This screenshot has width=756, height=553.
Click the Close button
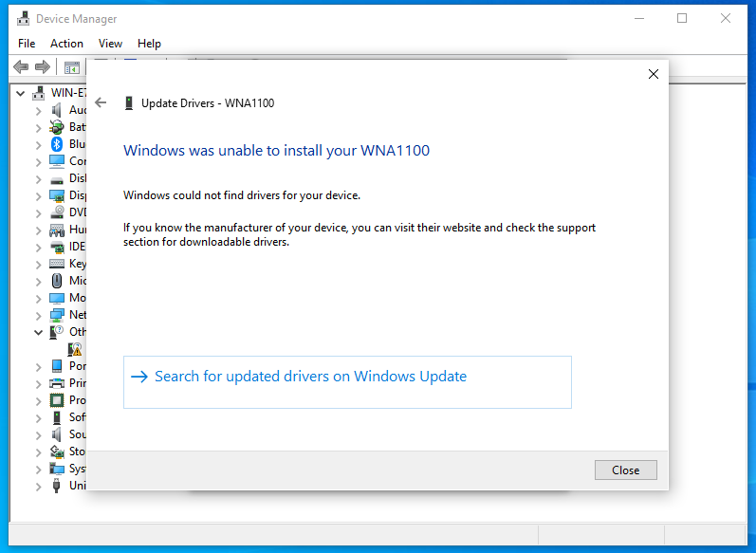tap(625, 470)
